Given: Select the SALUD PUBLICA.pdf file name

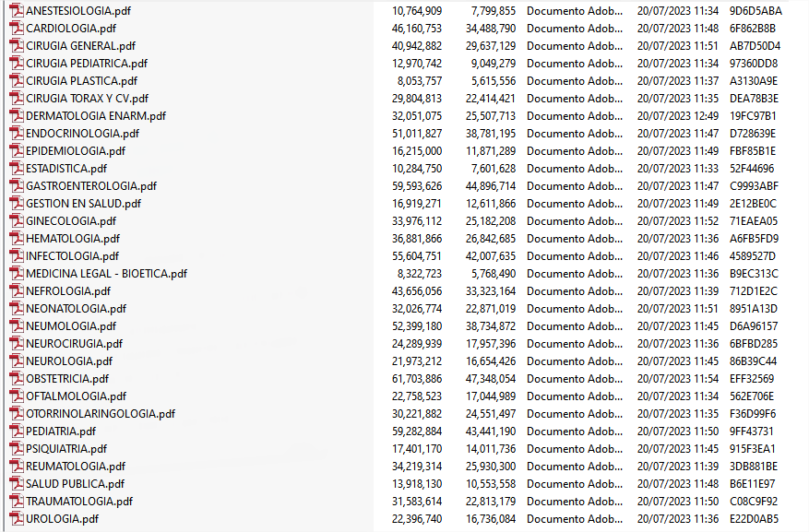Looking at the screenshot, I should (x=75, y=484).
